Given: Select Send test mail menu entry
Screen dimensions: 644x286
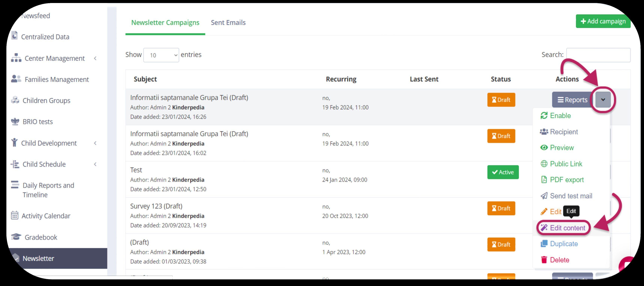Looking at the screenshot, I should tap(570, 196).
